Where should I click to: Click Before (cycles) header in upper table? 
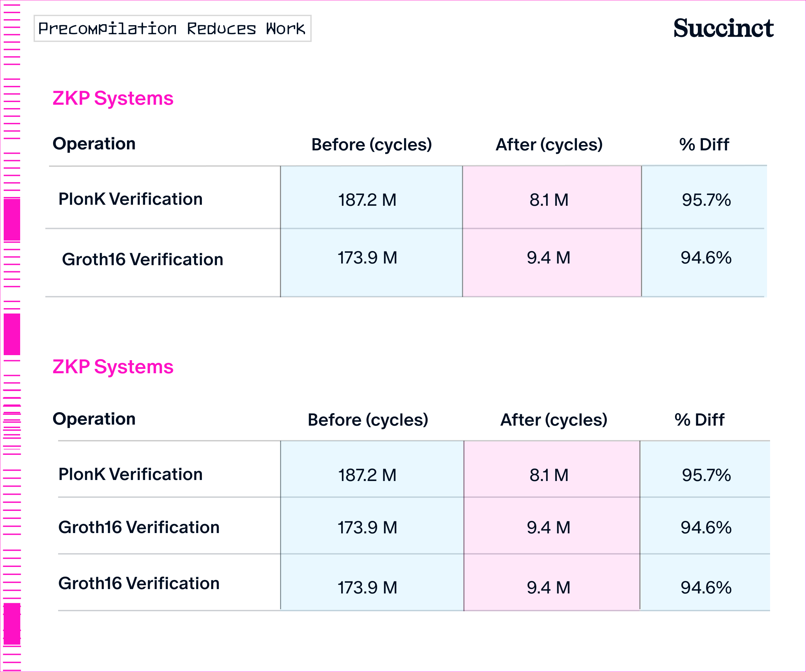click(x=371, y=145)
